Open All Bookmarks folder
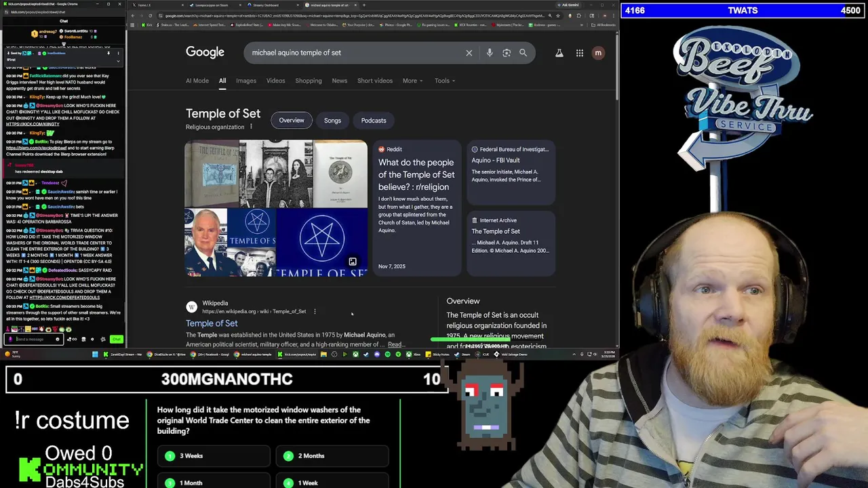Viewport: 868px width, 488px height. pyautogui.click(x=604, y=25)
